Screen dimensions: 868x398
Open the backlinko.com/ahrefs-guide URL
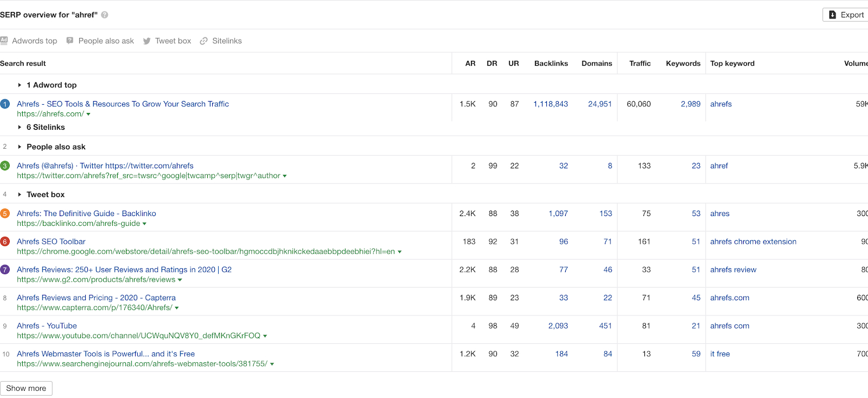coord(78,223)
